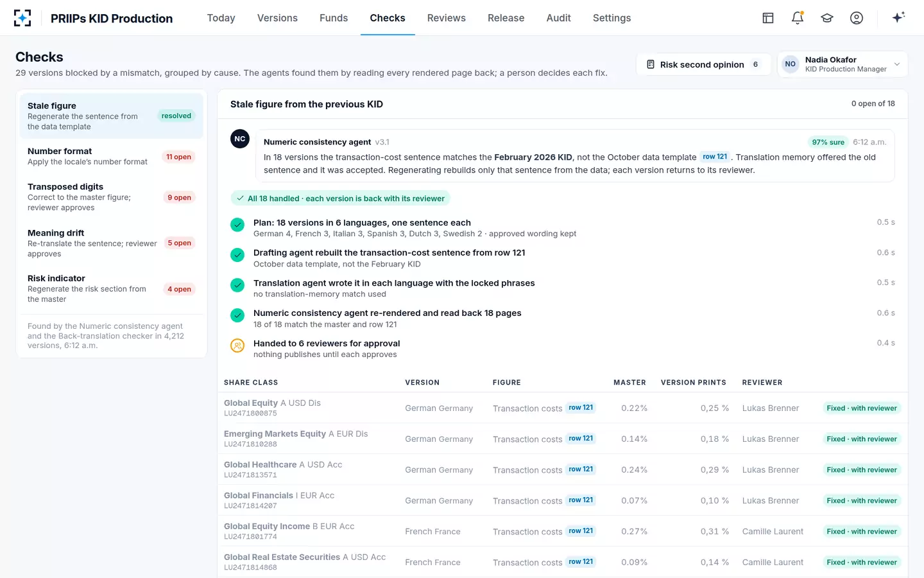Open the Versions tab
Image resolution: width=924 pixels, height=578 pixels.
pos(277,18)
